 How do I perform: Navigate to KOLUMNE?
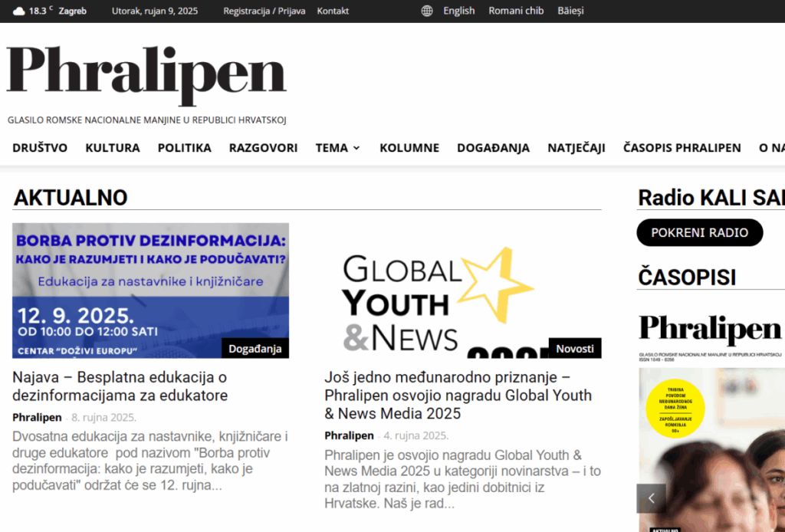point(409,148)
